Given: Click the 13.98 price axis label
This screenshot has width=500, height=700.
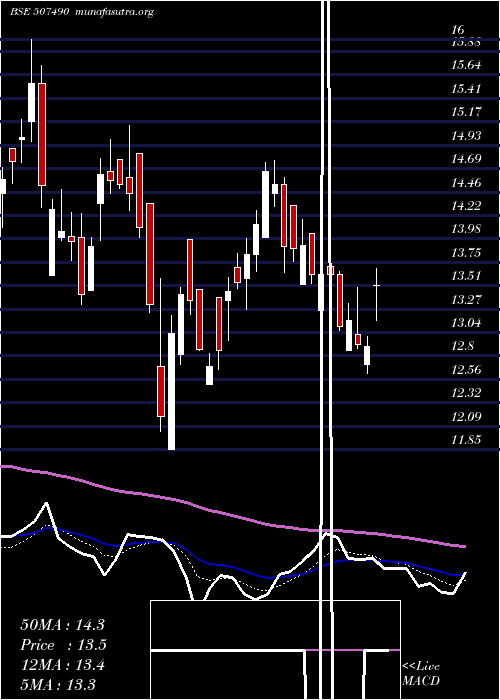Looking at the screenshot, I should (x=466, y=229).
